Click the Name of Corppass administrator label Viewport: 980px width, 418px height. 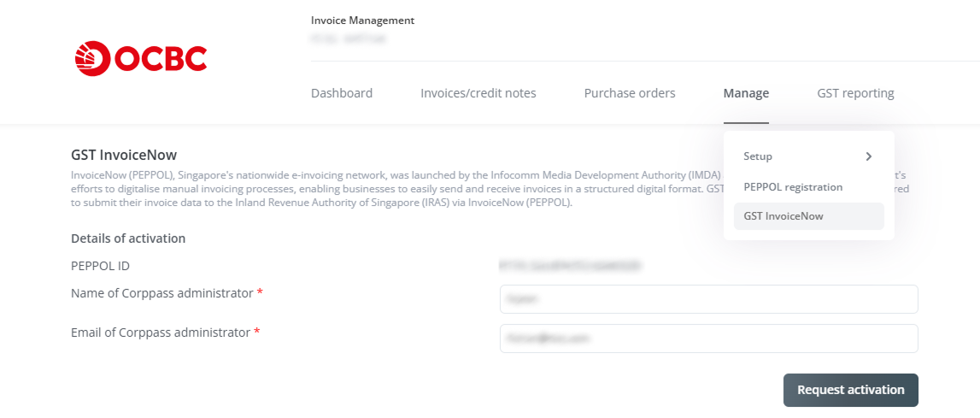pyautogui.click(x=162, y=293)
